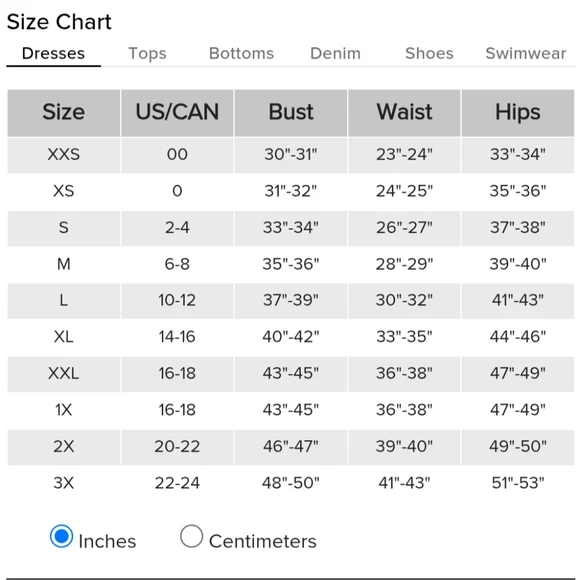
Task: Click the US/CAN column header
Action: pyautogui.click(x=177, y=112)
